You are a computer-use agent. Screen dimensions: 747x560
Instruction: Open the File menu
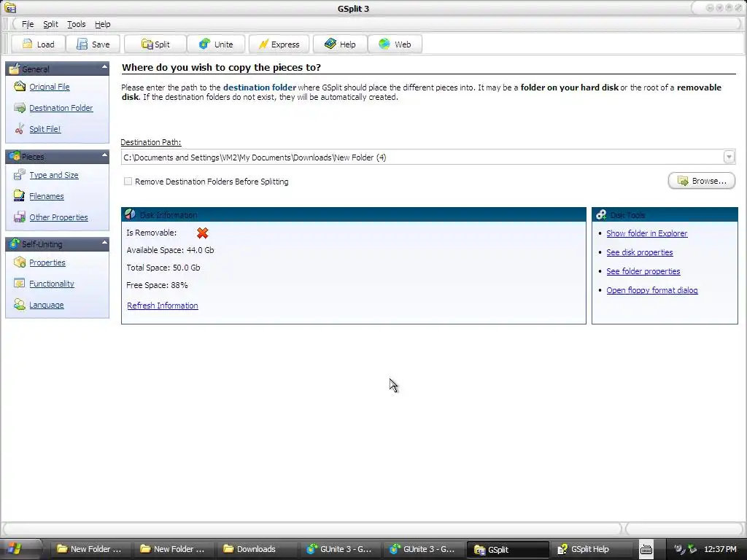pos(28,24)
